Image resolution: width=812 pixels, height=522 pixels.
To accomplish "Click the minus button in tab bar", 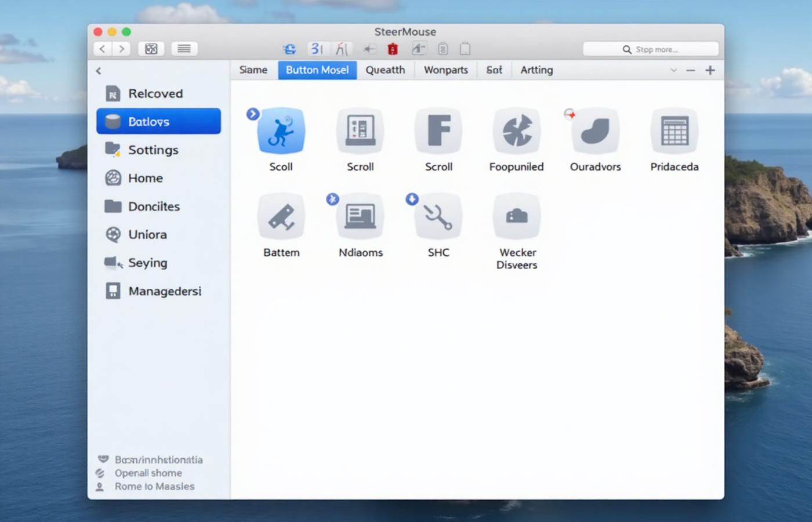I will [x=690, y=70].
